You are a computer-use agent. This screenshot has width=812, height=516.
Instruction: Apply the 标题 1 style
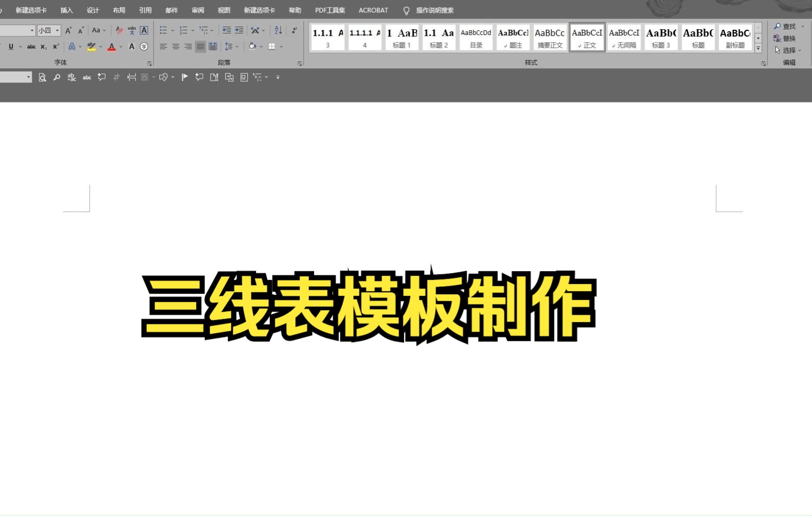tap(402, 37)
